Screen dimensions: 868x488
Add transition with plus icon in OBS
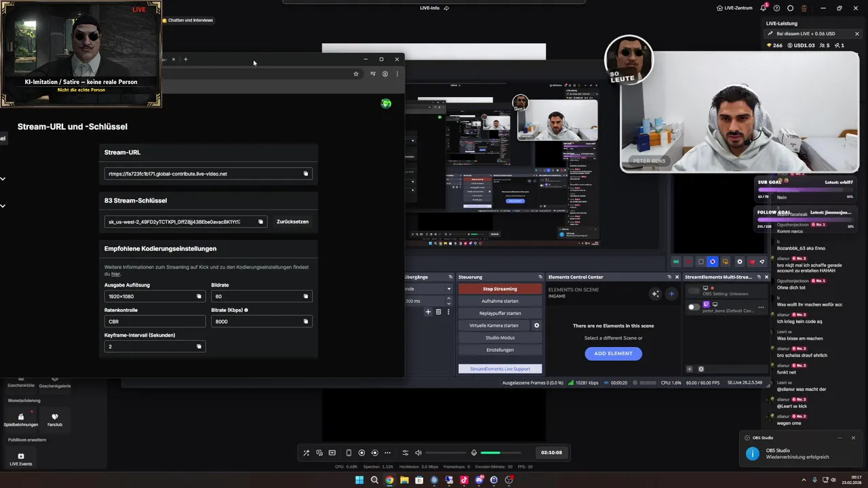click(x=428, y=312)
